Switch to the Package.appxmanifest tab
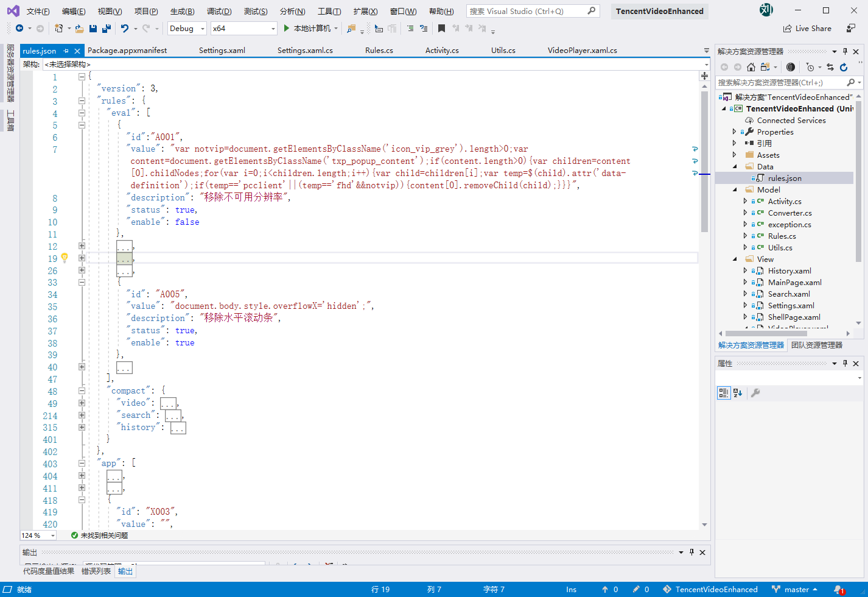 pos(127,51)
